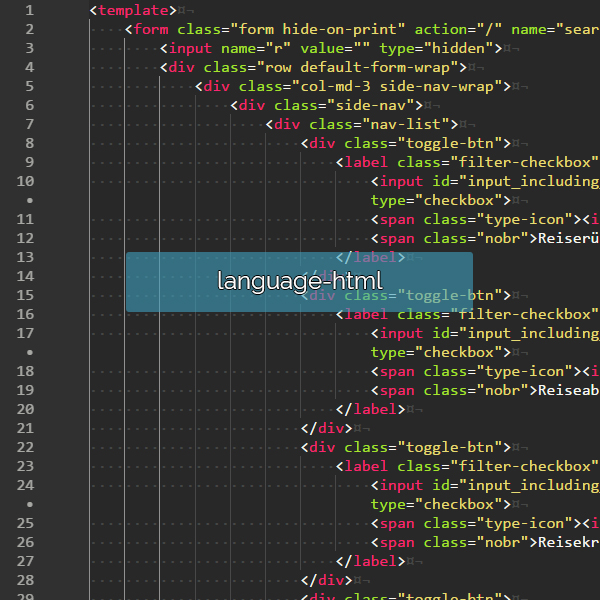Image resolution: width=600 pixels, height=600 pixels.
Task: Click the "type-icon" class value on line 11
Action: 528,219
